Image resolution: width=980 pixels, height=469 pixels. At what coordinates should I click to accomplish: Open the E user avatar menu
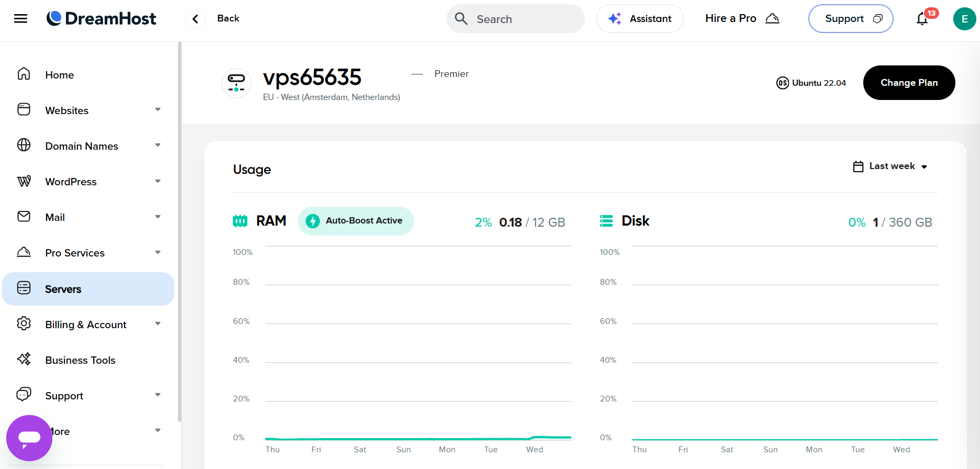tap(964, 19)
